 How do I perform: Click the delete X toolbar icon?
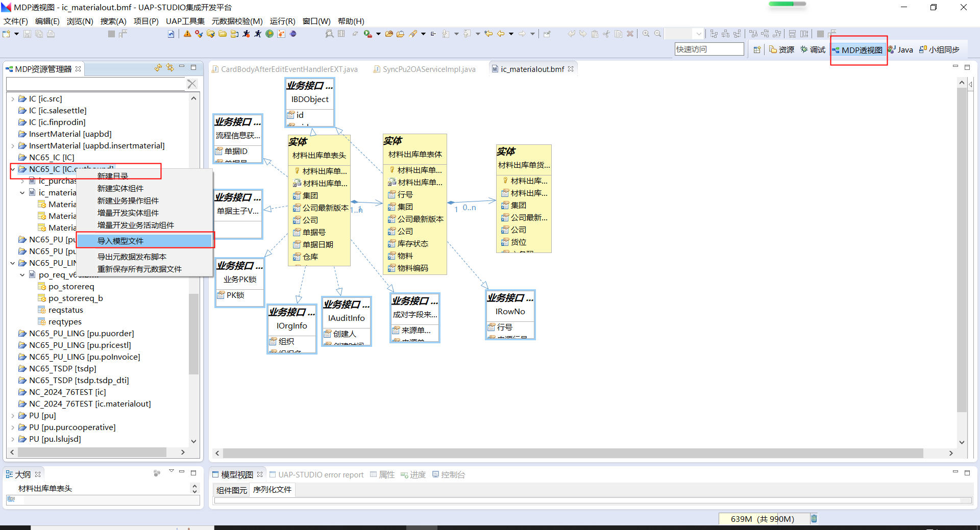tap(630, 34)
